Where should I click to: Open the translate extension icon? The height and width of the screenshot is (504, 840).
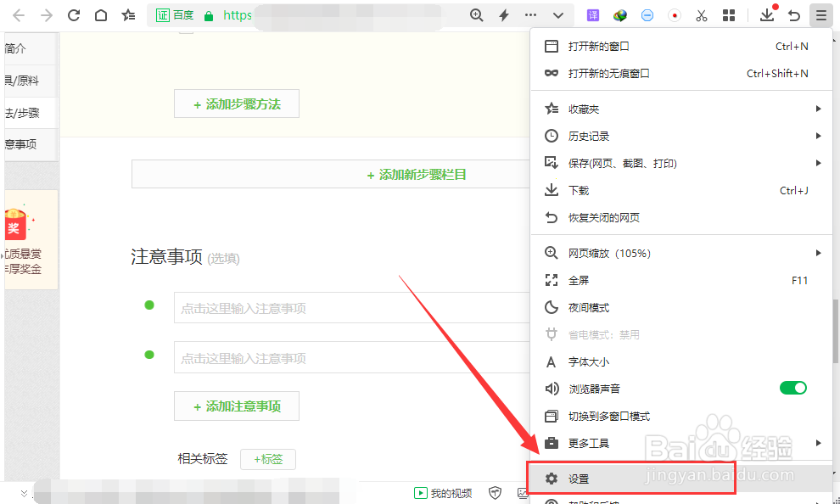[591, 14]
